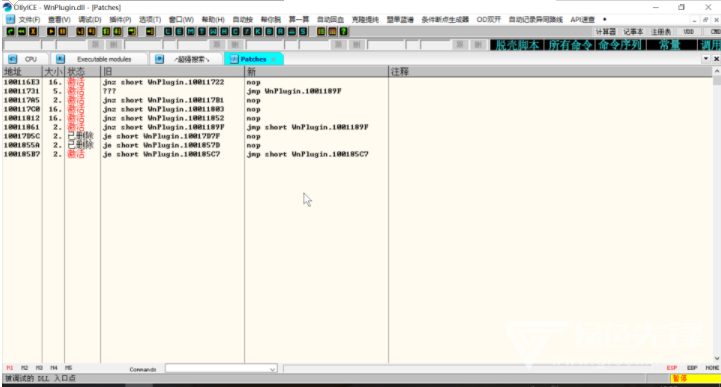Image resolution: width=721 pixels, height=387 pixels.
Task: Open the 插件(P) menu
Action: coord(120,20)
